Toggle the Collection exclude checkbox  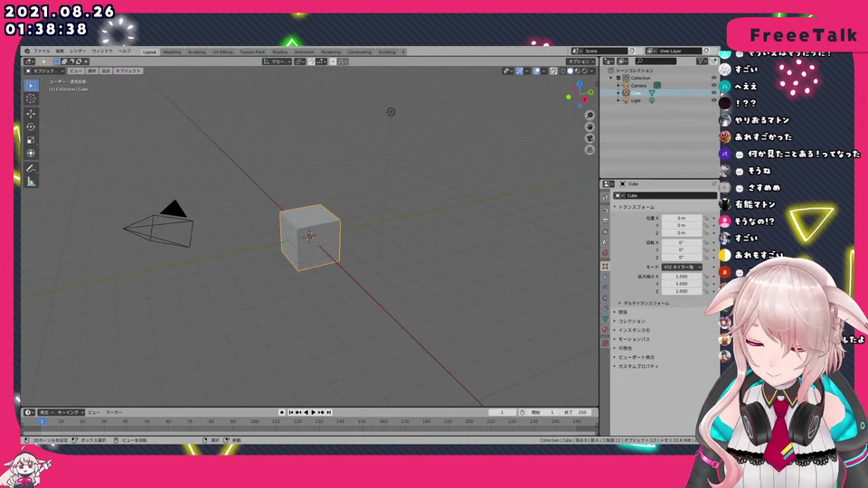618,78
